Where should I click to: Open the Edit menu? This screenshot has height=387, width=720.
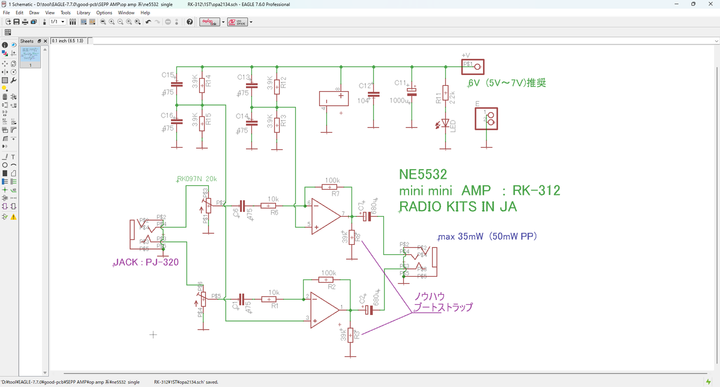pyautogui.click(x=19, y=13)
